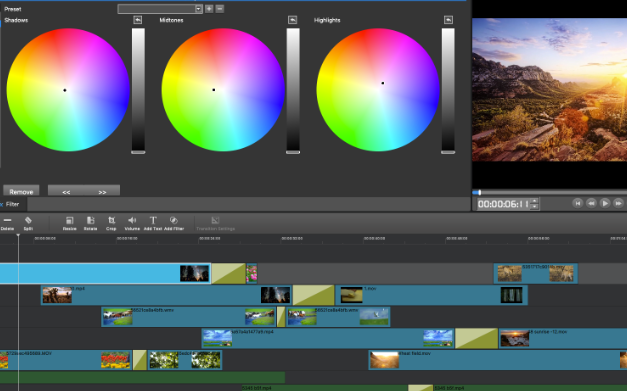Add a new preset with plus button
627x391 pixels.
coord(209,9)
